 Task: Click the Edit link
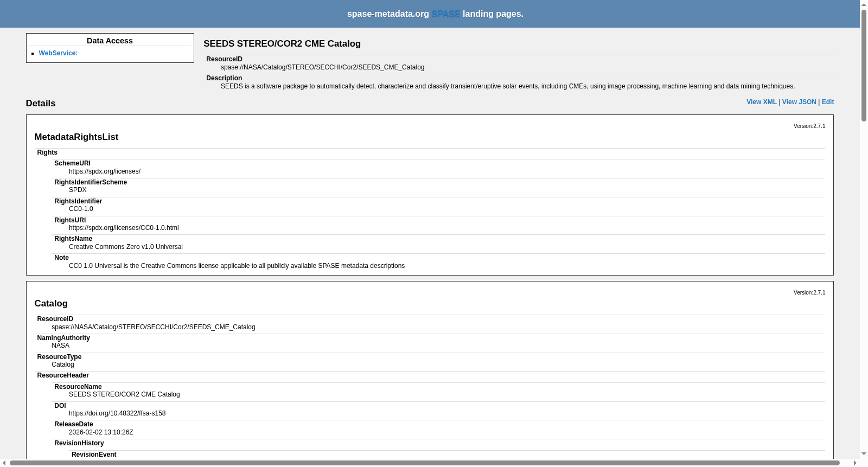click(x=828, y=102)
